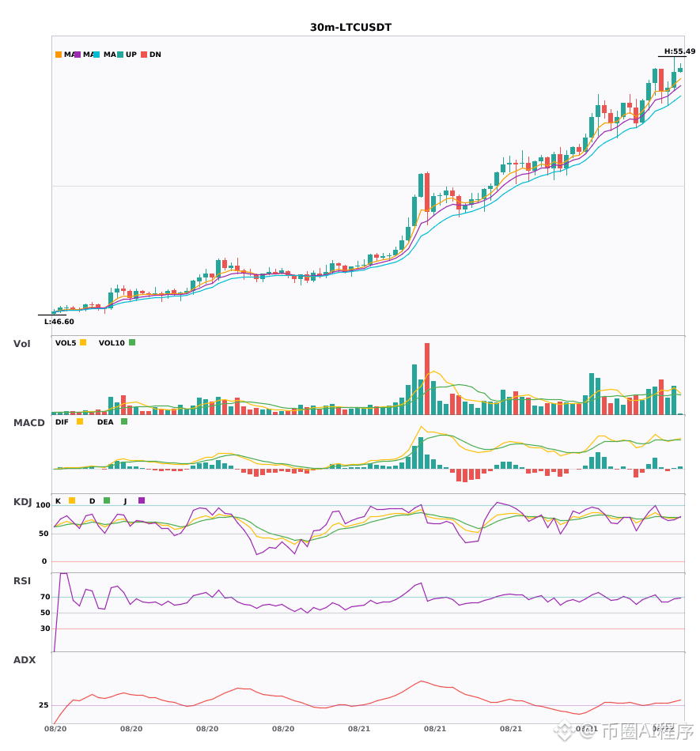Click the KDJ axis value 100

[x=44, y=505]
